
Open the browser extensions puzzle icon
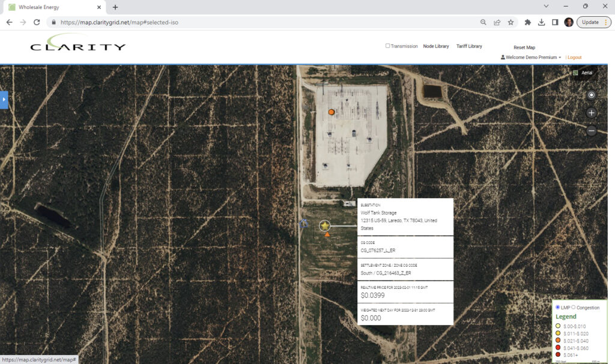(x=527, y=22)
